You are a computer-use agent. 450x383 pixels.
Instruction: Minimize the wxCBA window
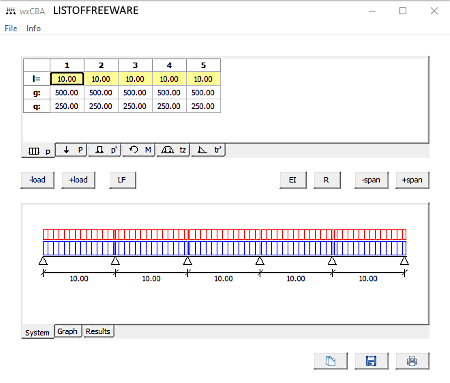[372, 11]
